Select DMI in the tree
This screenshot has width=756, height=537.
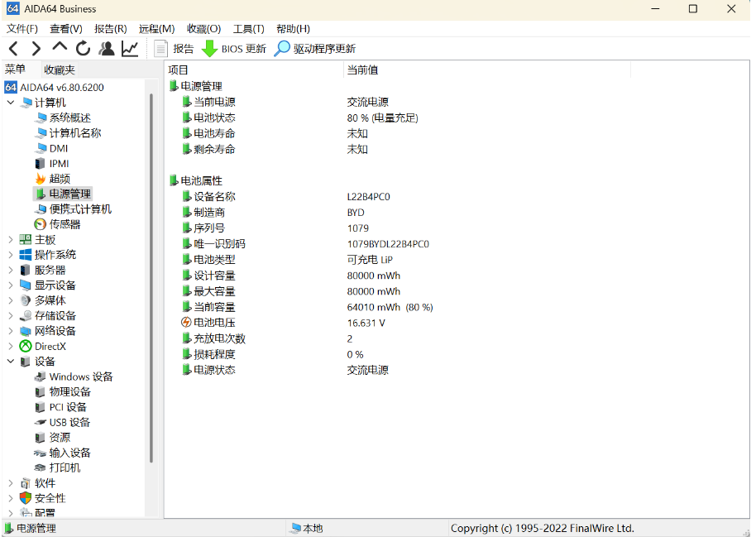[x=59, y=149]
